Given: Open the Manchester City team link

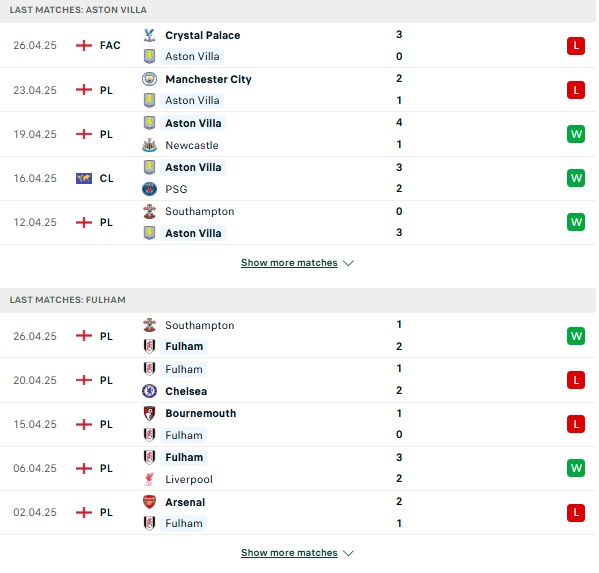Looking at the screenshot, I should click(209, 79).
